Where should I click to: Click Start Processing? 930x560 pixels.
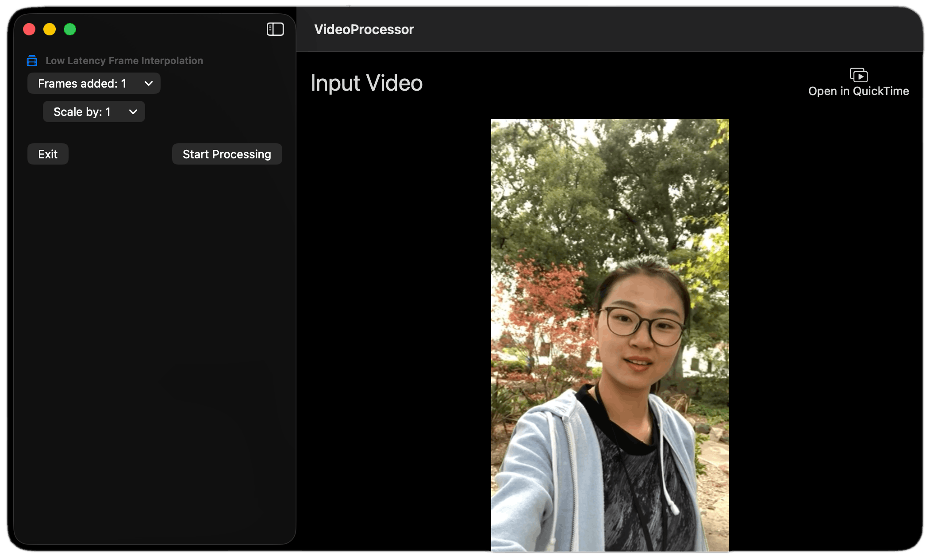(x=227, y=154)
